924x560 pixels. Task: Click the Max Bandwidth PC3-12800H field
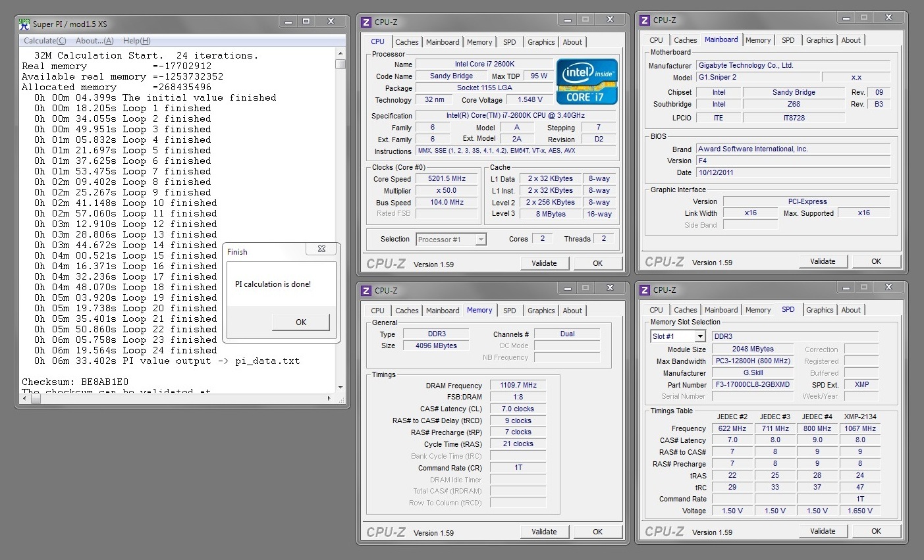coord(753,361)
